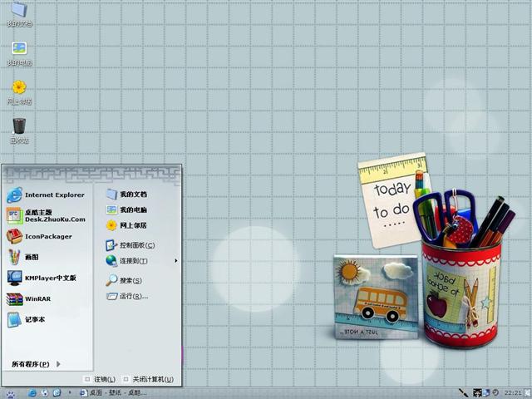
Task: Click the globe quick launch icon on taskbar
Action: coord(45,393)
